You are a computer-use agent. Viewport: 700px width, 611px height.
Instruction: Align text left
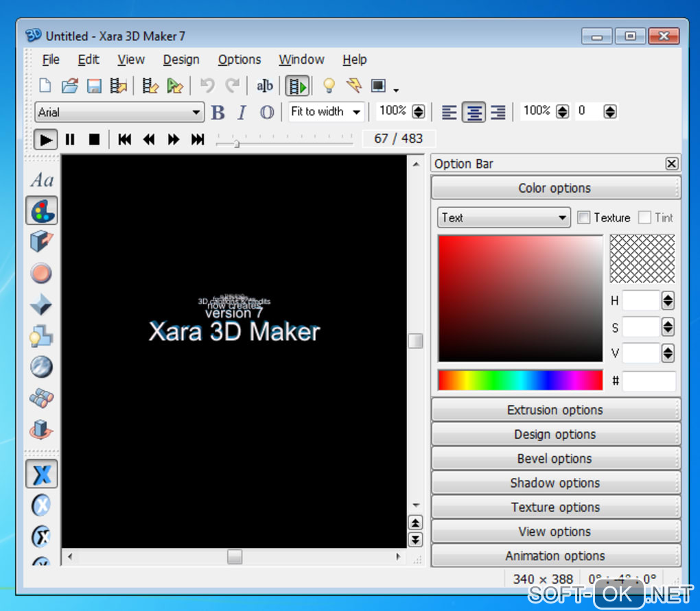pyautogui.click(x=449, y=112)
